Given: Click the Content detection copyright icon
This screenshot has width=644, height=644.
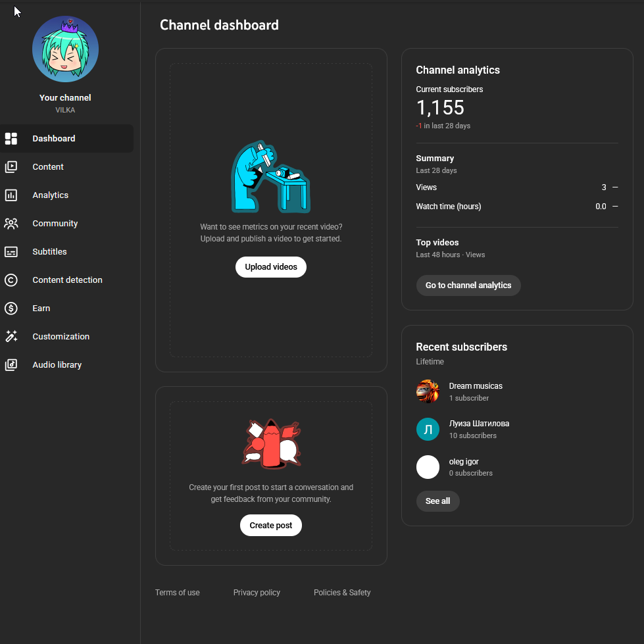Looking at the screenshot, I should pos(11,280).
